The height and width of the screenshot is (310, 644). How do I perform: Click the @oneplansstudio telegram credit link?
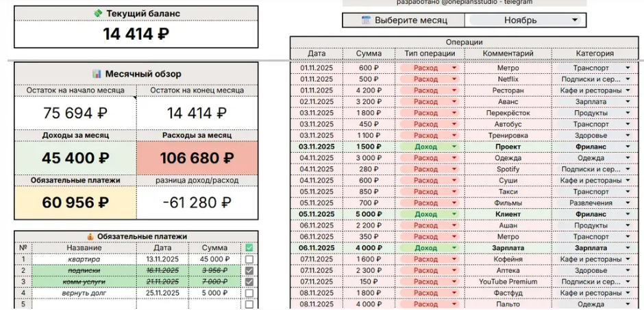coord(464,3)
